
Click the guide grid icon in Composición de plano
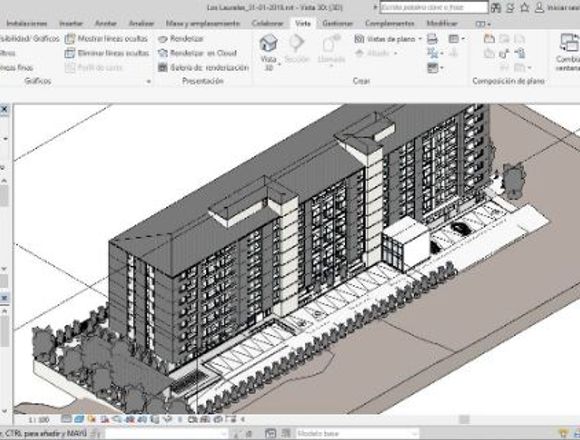[x=504, y=68]
